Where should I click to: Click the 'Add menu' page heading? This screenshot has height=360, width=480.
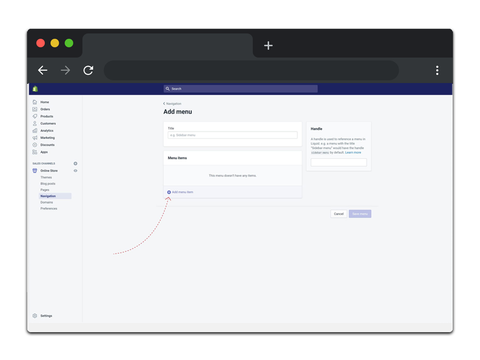pyautogui.click(x=178, y=112)
